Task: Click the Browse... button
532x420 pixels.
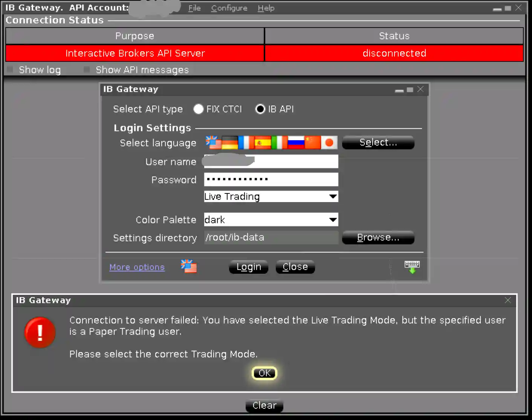Action: point(378,238)
